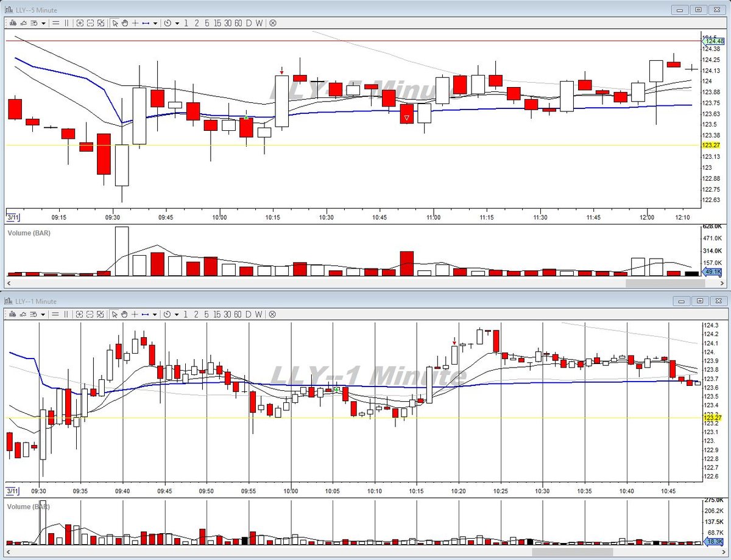This screenshot has height=560, width=731.
Task: Set 15 minute interval in 5 Minute chart
Action: point(217,23)
